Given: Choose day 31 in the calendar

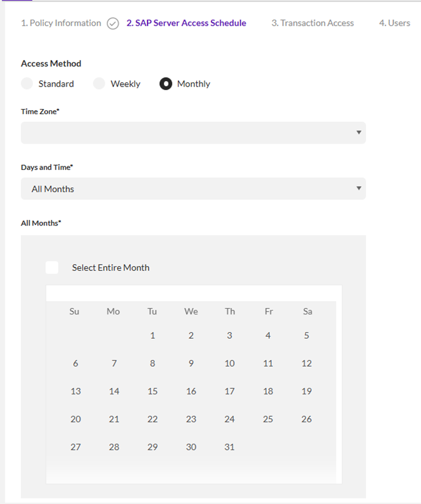Looking at the screenshot, I should tap(230, 447).
